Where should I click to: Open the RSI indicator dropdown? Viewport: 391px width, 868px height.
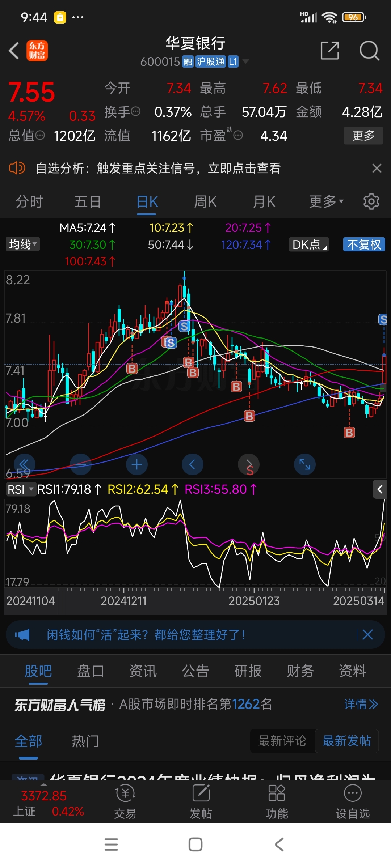coord(21,489)
